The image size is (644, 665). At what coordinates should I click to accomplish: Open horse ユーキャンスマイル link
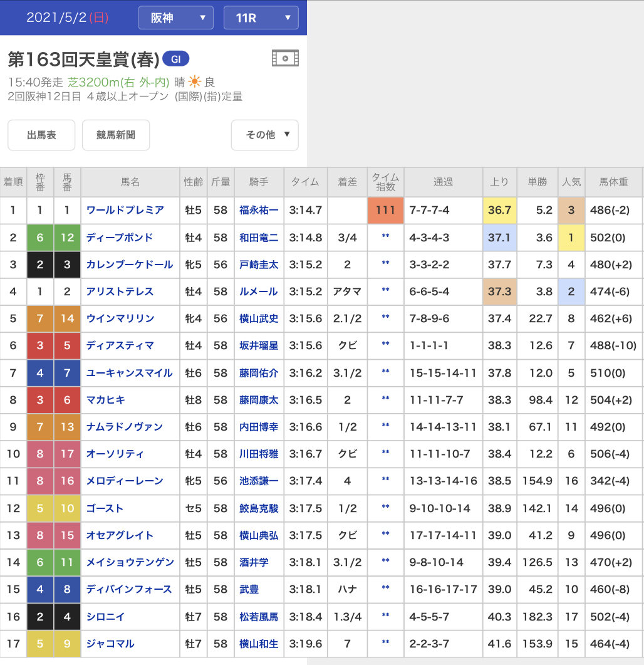(130, 373)
